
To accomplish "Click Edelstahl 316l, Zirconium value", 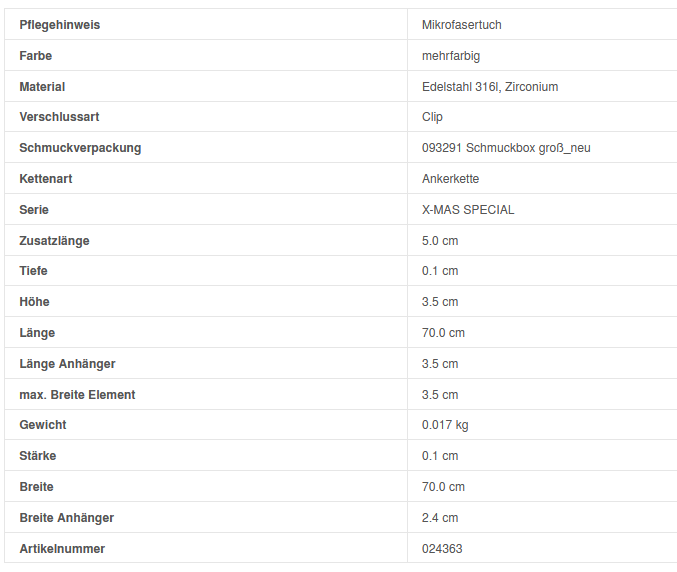I will click(490, 87).
